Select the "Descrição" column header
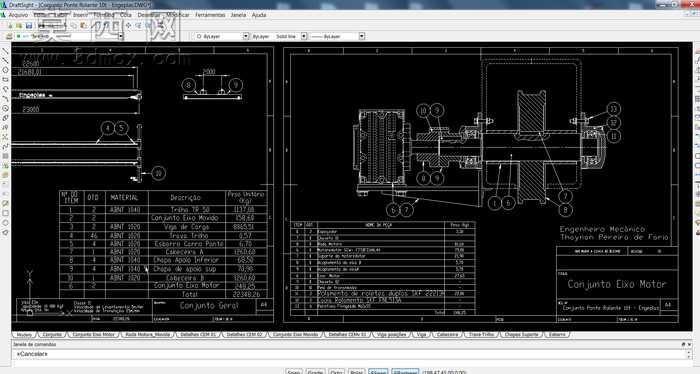Screen dimensions: 700x374 click(185, 197)
